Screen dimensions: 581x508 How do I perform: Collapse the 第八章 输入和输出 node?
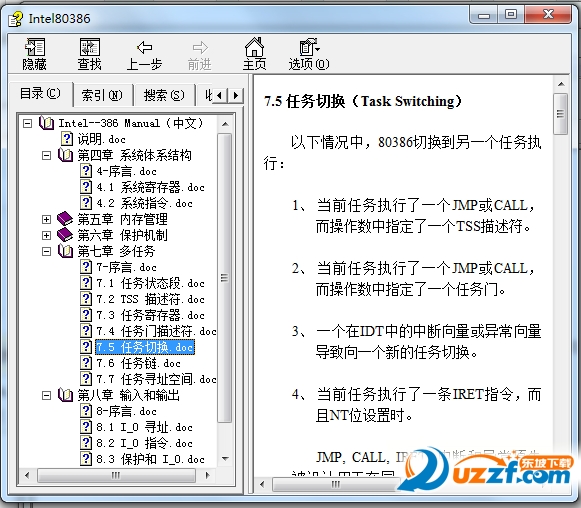[x=46, y=395]
